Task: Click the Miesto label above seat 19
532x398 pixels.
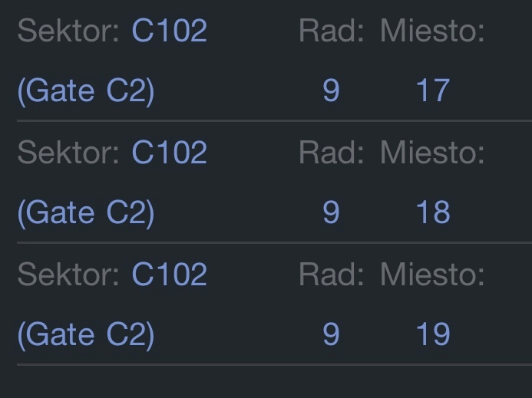Action: (432, 274)
